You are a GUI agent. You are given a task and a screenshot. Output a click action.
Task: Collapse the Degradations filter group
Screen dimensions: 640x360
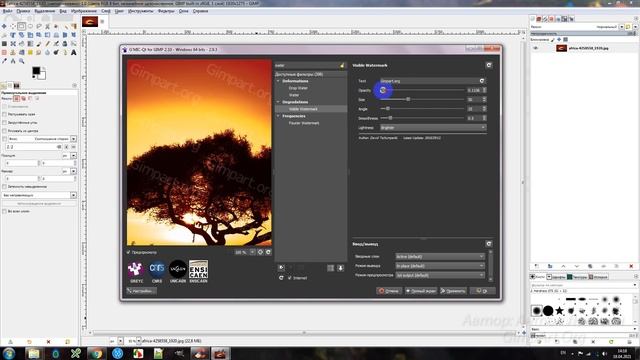278,102
